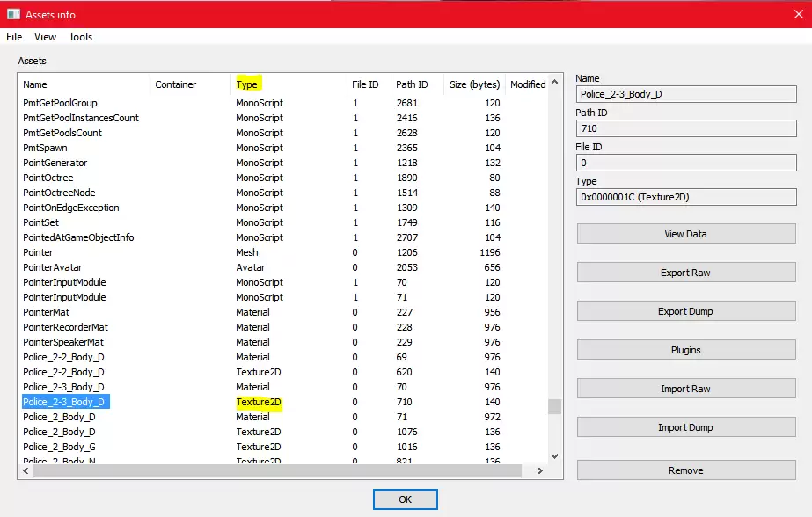Select the Police_2_Body_G row
This screenshot has width=812, height=517.
tap(282, 448)
